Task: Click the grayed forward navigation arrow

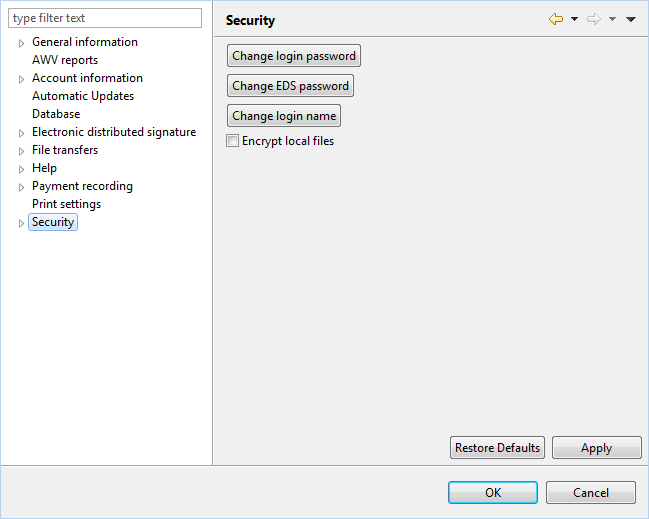Action: [594, 19]
